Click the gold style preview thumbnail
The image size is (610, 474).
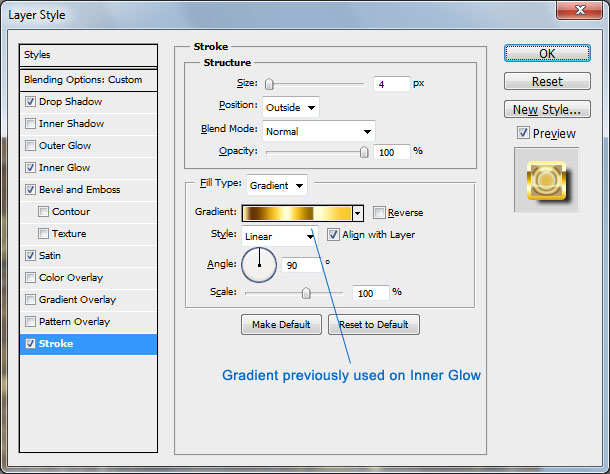tap(547, 180)
